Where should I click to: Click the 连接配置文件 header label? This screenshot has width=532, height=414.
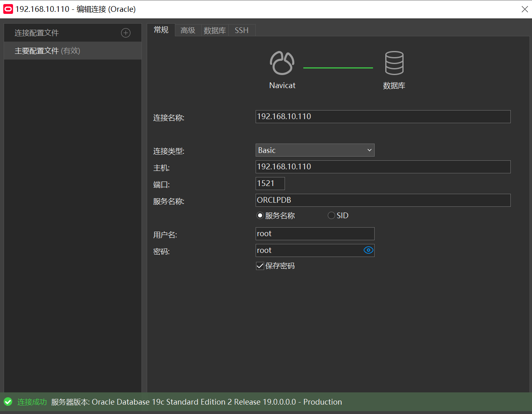[37, 33]
